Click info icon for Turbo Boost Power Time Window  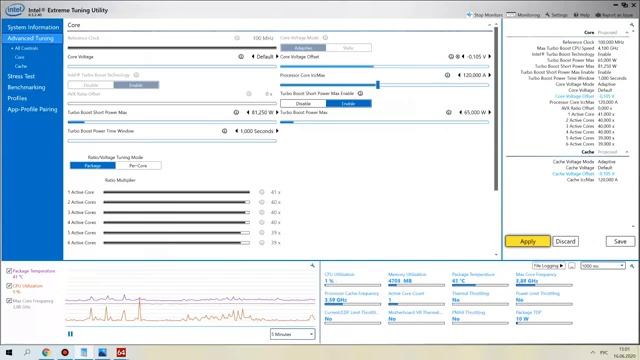(224, 131)
